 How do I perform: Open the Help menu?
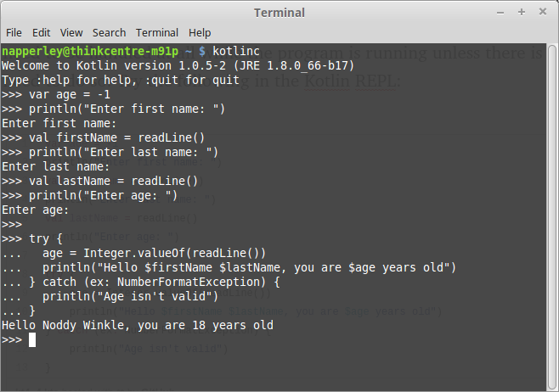200,33
